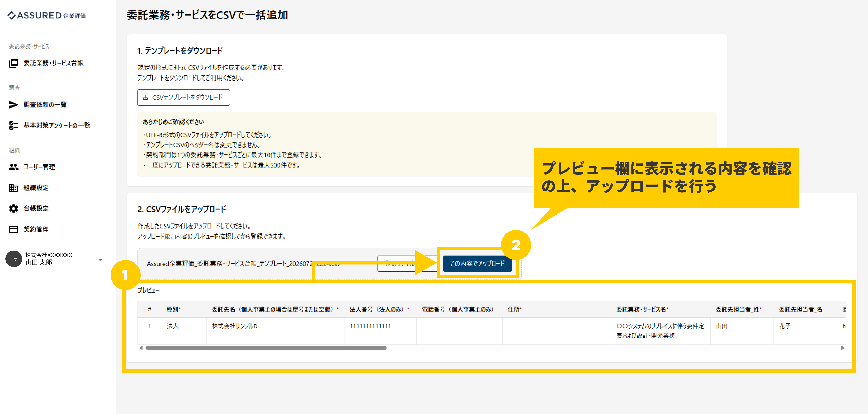Click the page title 委託業務・サービスをCSVで一括追加
This screenshot has height=414, width=868.
point(207,15)
